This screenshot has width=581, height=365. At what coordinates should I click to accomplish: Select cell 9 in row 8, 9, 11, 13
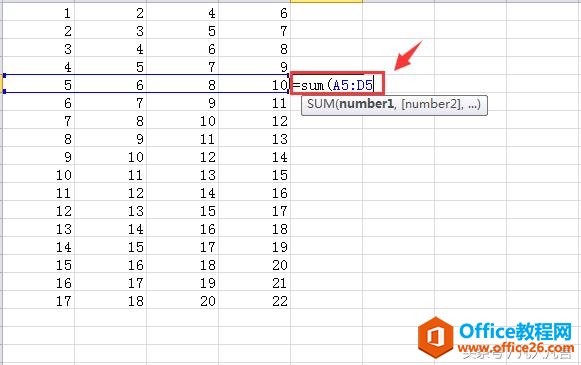point(110,138)
